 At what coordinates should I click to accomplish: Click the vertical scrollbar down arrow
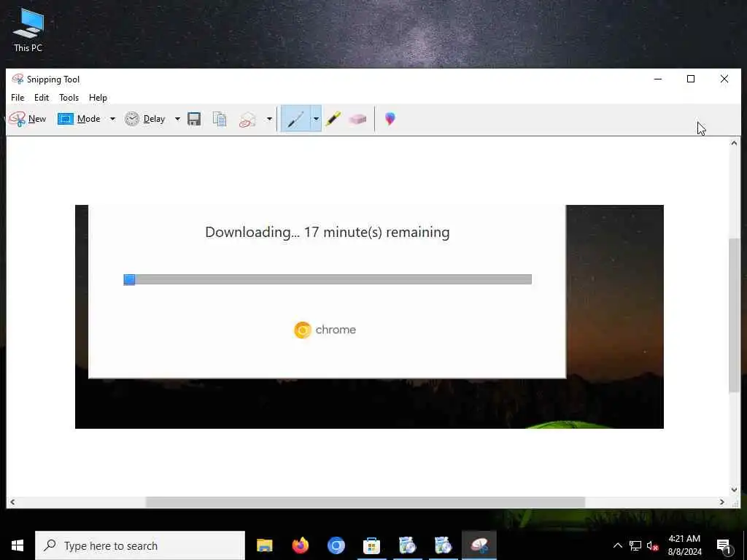[x=734, y=489]
